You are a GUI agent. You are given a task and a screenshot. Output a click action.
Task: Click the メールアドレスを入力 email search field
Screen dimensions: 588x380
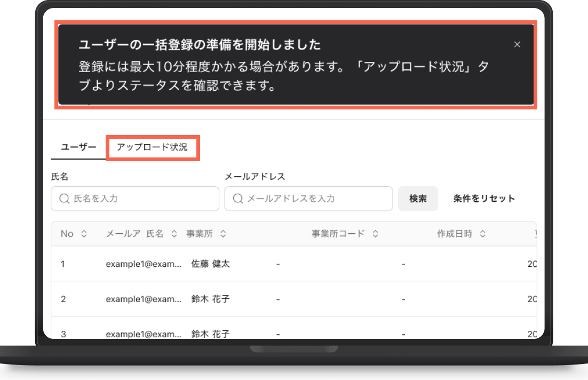pos(308,199)
